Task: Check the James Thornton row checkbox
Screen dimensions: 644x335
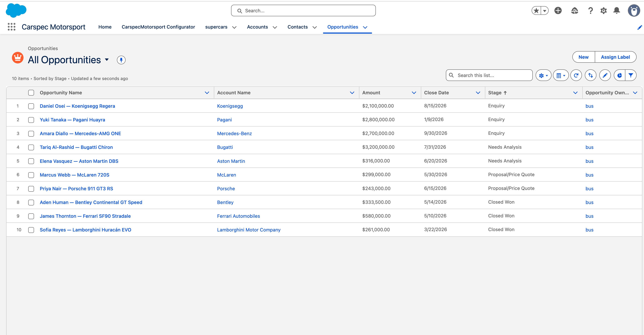Action: pyautogui.click(x=31, y=216)
